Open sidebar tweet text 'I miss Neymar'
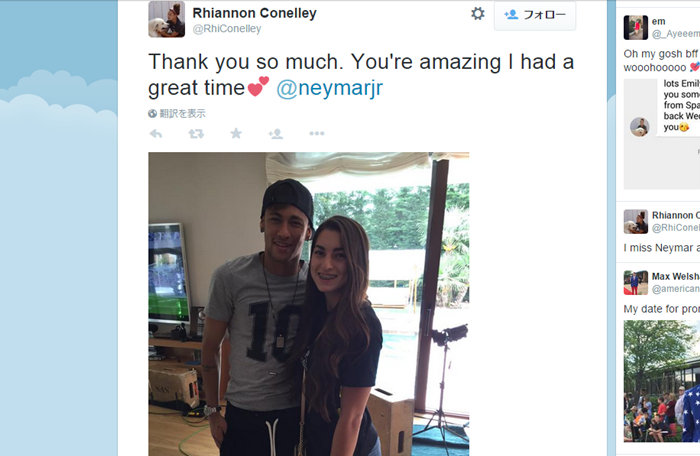Screen dimensions: 700x456 coord(660,247)
